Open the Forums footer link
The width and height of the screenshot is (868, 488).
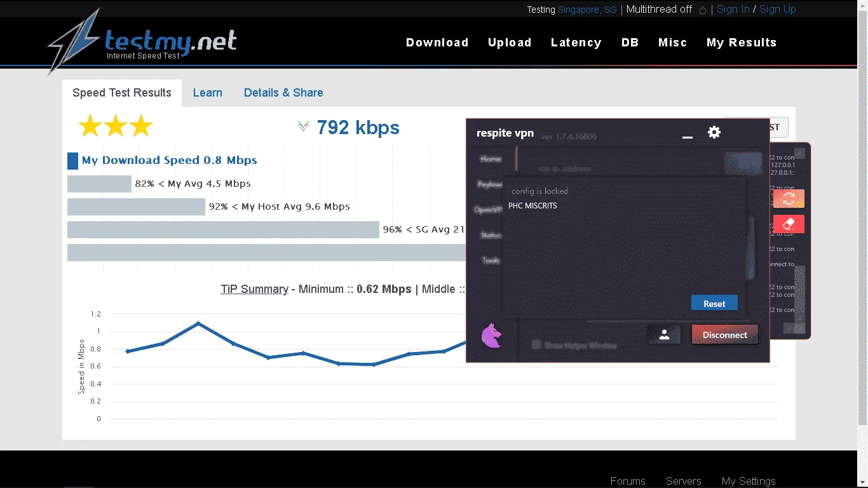628,481
